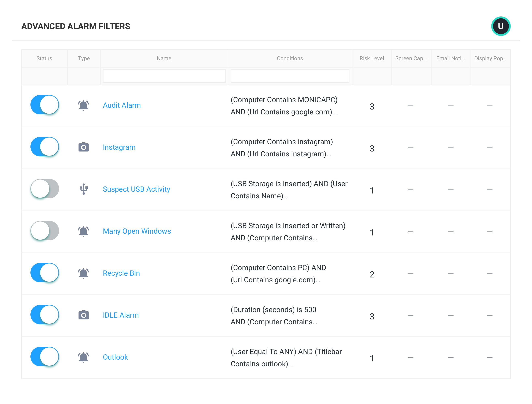Image resolution: width=532 pixels, height=404 pixels.
Task: Click the camera icon for IDLE Alarm
Action: 84,315
